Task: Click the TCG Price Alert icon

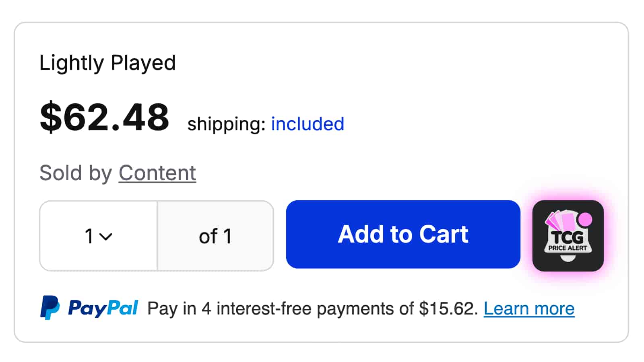Action: click(x=568, y=236)
